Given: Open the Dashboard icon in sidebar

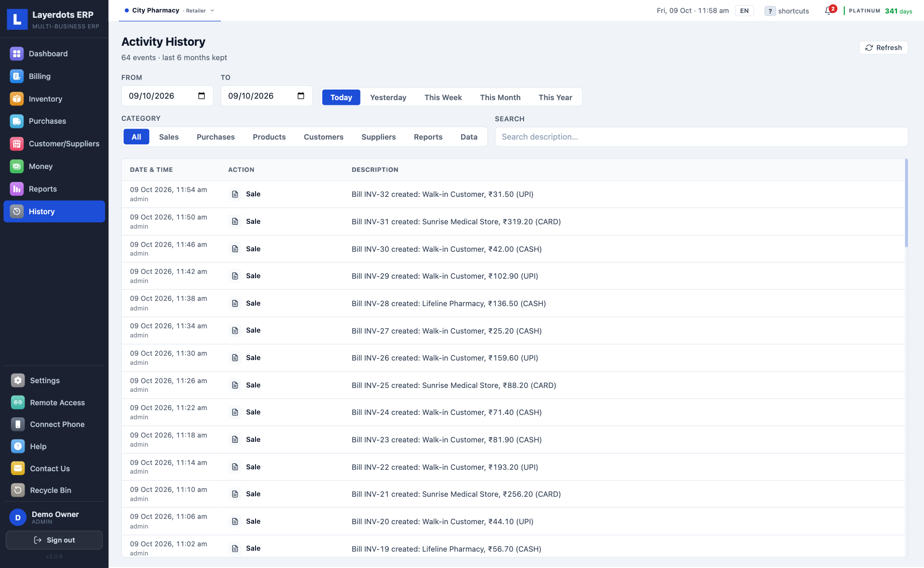Looking at the screenshot, I should pyautogui.click(x=17, y=53).
